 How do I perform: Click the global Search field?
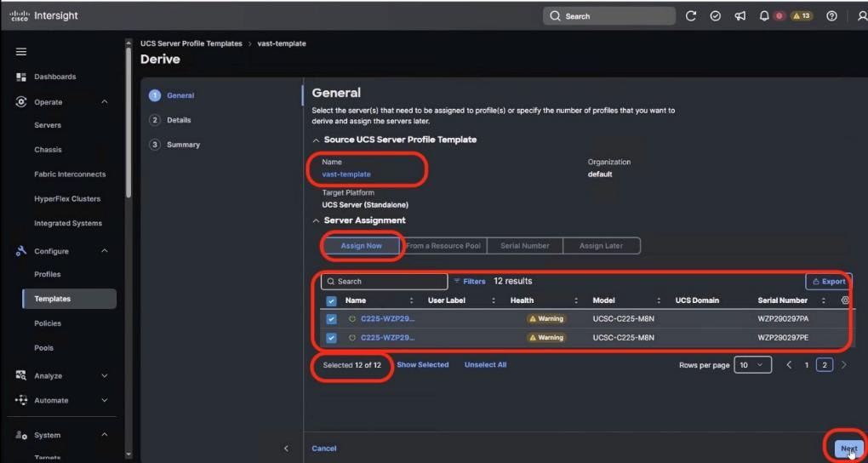click(x=609, y=16)
